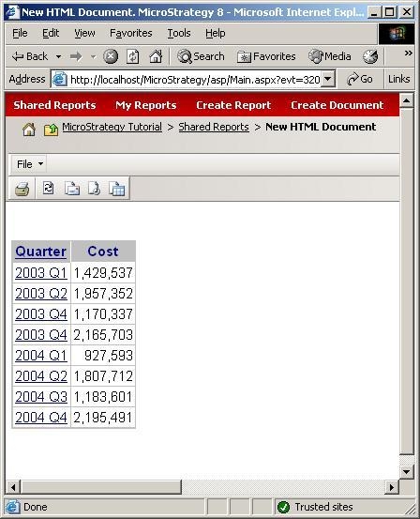Click the go-up-one-level folder icon
Screen dimensions: 420x519
point(51,130)
